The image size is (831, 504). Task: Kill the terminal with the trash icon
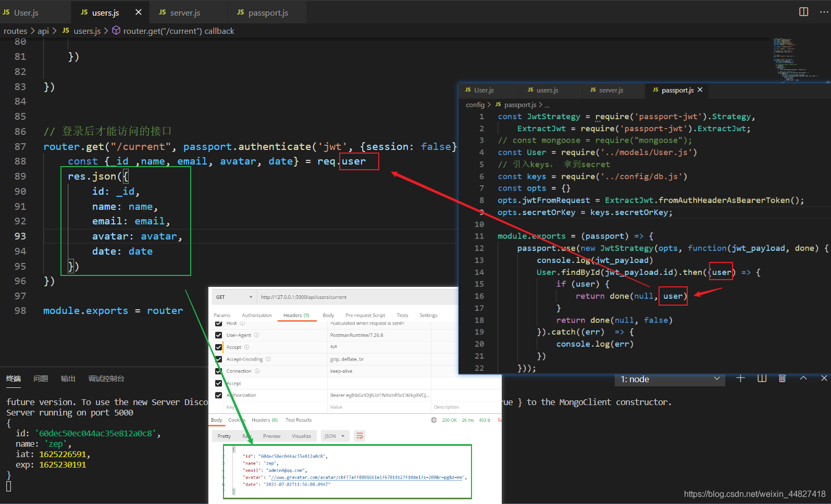pos(782,379)
